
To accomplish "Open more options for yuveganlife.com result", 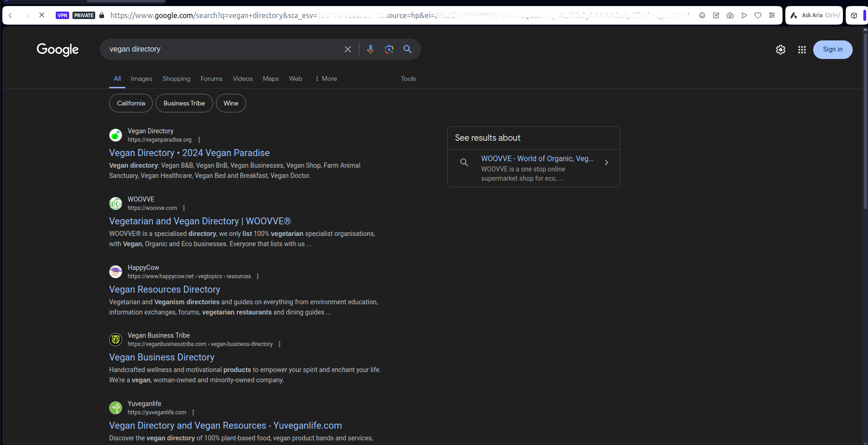I will (193, 412).
